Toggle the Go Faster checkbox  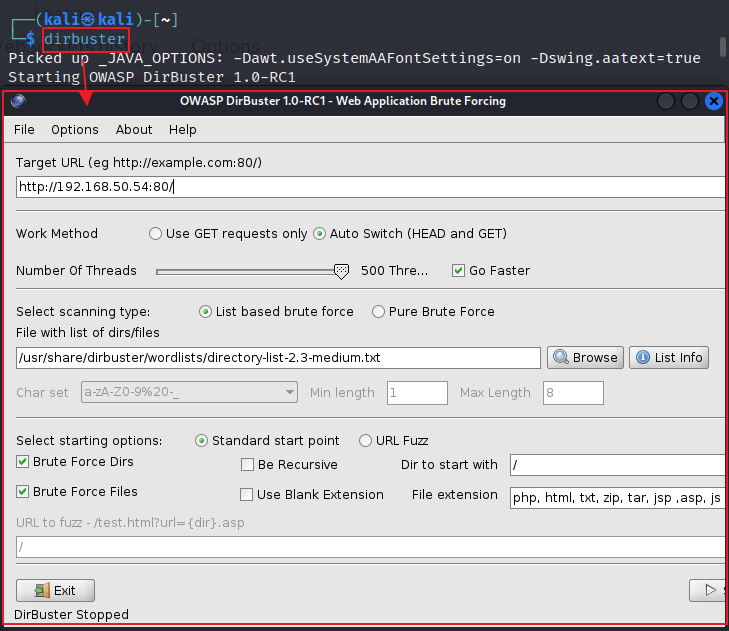[458, 271]
